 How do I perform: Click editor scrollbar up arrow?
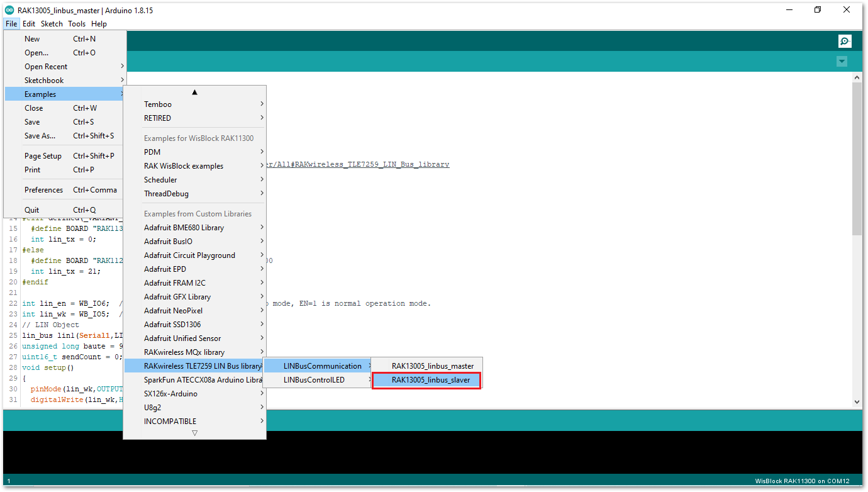tap(857, 77)
